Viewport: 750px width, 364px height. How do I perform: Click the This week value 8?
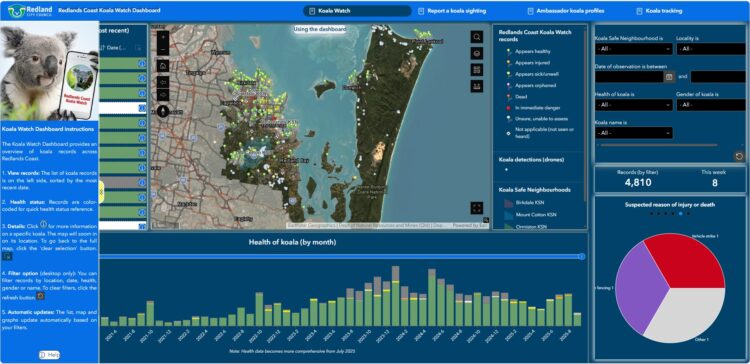click(715, 182)
